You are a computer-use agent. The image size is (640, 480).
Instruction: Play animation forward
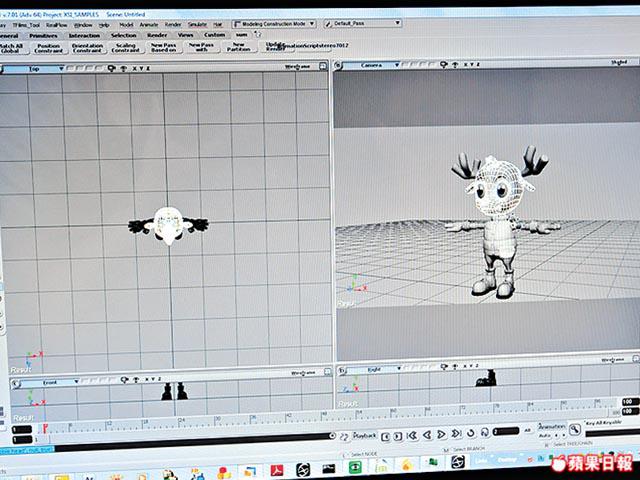[x=441, y=434]
